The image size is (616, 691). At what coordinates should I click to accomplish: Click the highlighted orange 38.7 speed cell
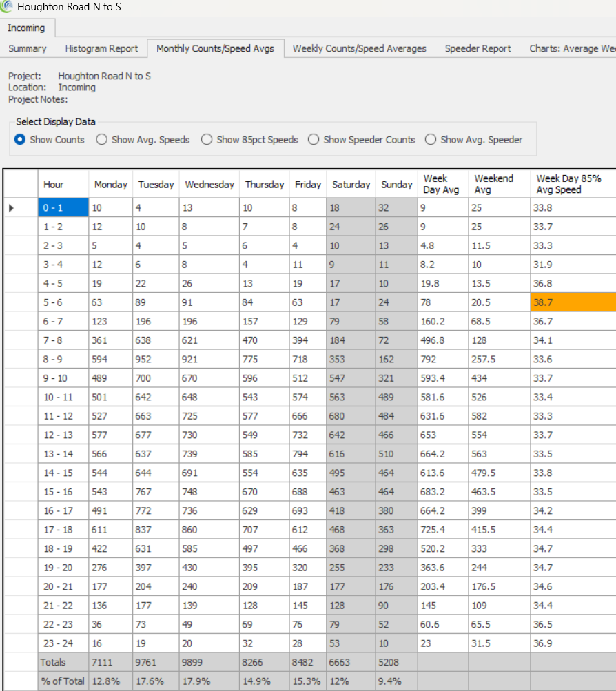[573, 302]
